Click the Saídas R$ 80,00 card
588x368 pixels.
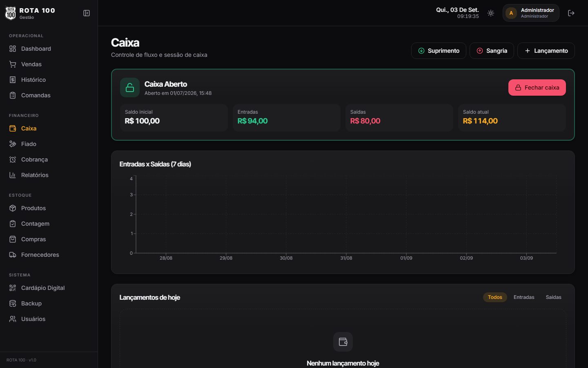pos(399,118)
